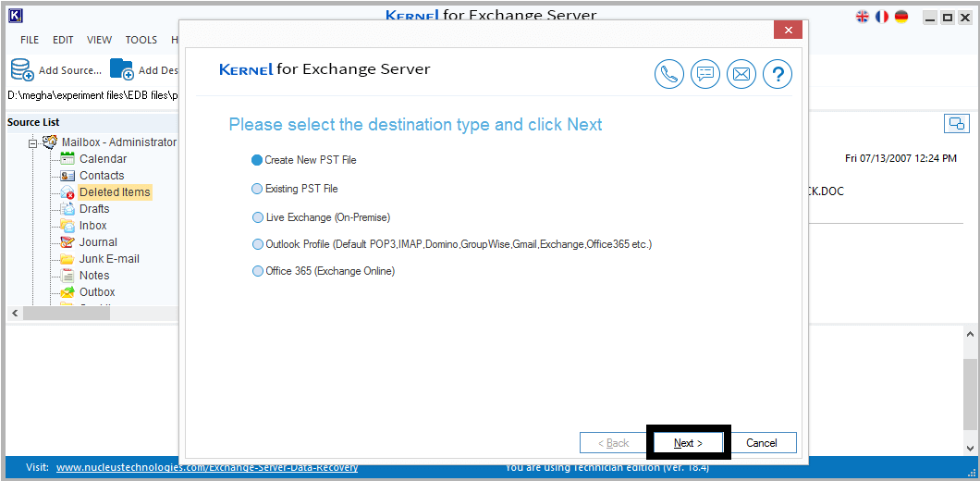Image resolution: width=980 pixels, height=481 pixels.
Task: Click the Calendar folder icon
Action: point(67,159)
